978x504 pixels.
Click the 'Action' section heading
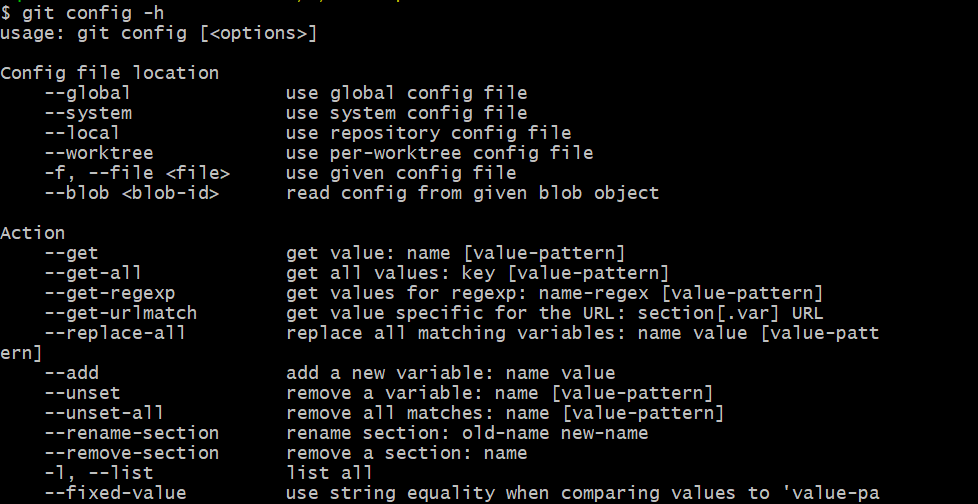32,233
